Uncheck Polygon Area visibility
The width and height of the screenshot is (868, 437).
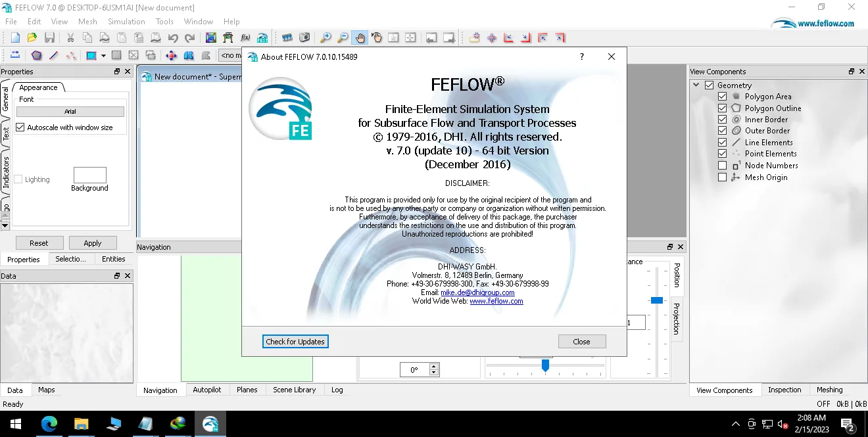[722, 97]
